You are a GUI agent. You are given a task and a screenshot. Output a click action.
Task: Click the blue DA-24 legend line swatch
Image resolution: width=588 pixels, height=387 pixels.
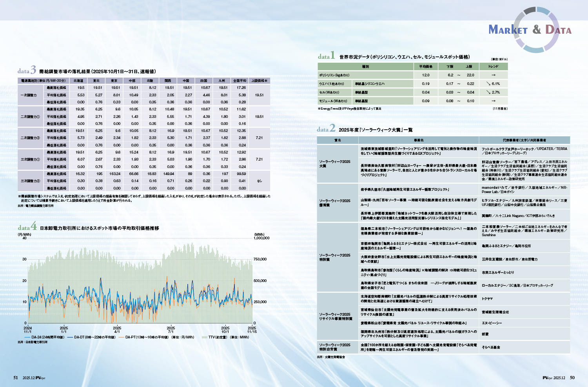pyautogui.click(x=27, y=337)
